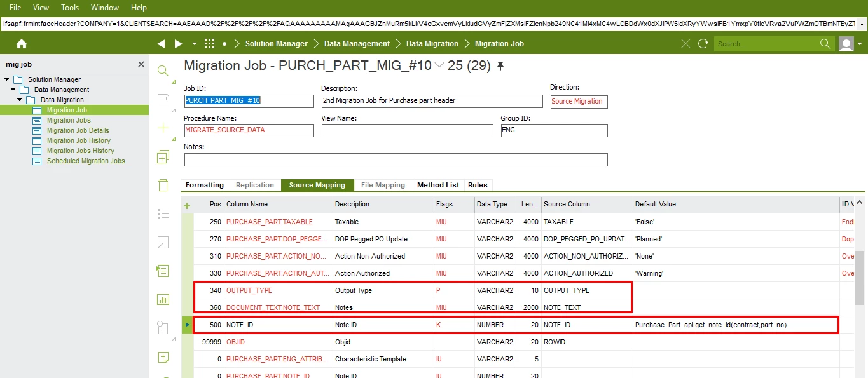Switch to the Method List tab
Screen dimensions: 868x378
pyautogui.click(x=438, y=185)
